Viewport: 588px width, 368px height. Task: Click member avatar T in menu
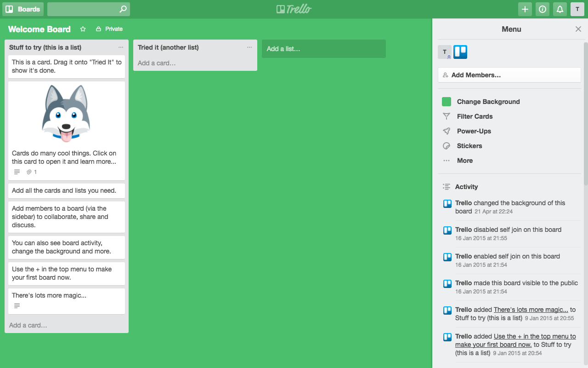coord(445,52)
